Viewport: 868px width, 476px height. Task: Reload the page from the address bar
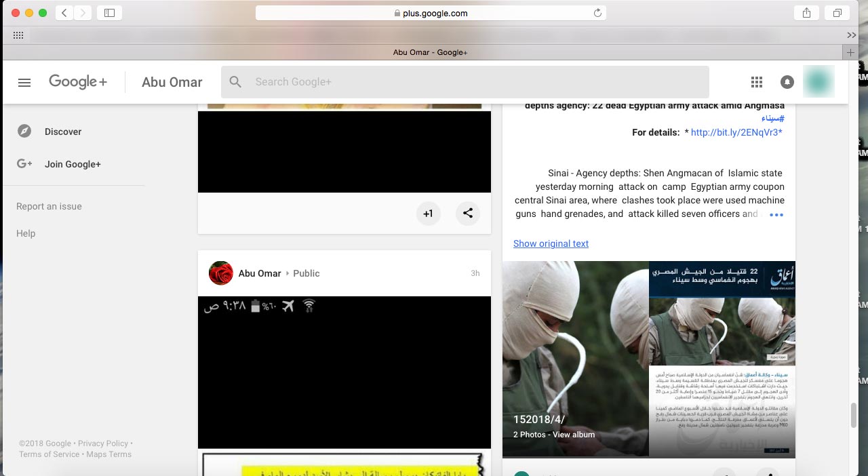pyautogui.click(x=597, y=13)
